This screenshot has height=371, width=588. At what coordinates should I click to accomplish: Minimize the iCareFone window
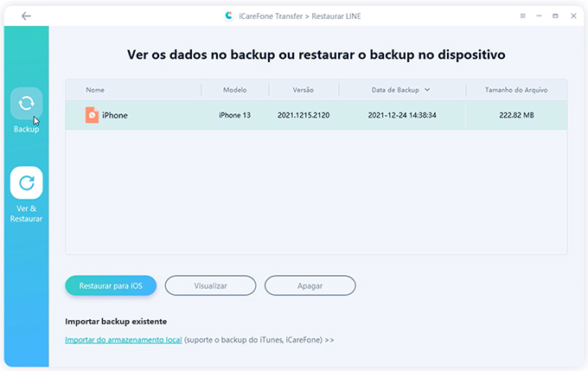[x=539, y=16]
